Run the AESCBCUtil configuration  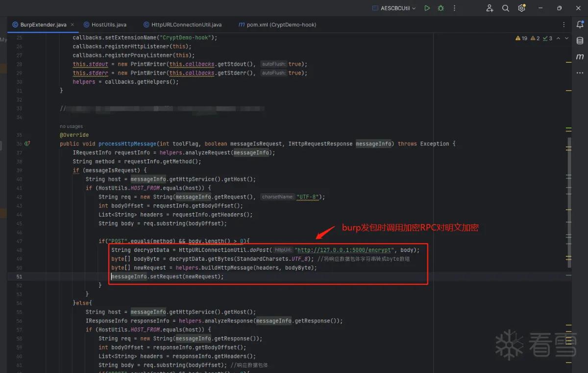click(427, 8)
